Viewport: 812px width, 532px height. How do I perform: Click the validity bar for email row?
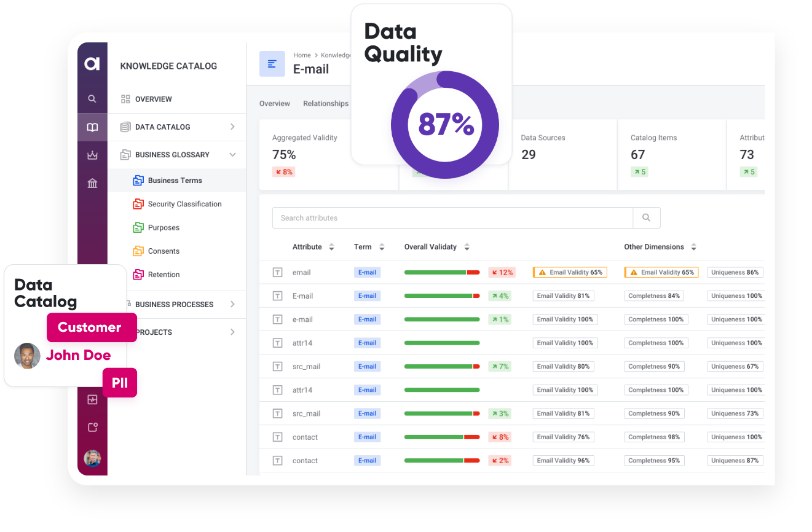tap(442, 272)
